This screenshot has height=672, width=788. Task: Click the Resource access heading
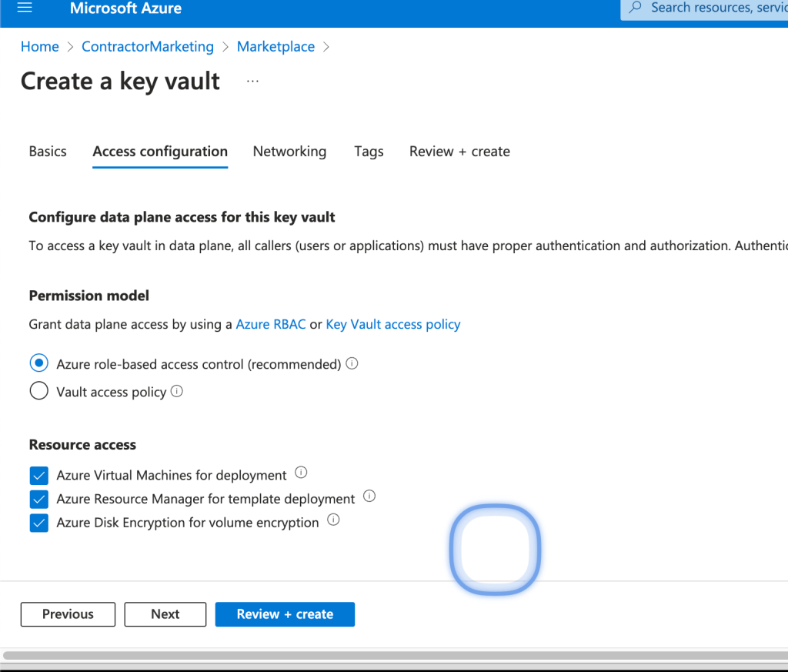[x=82, y=445]
